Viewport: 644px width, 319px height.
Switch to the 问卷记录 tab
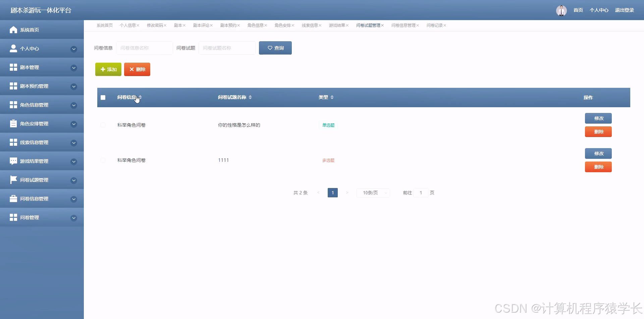tap(434, 25)
